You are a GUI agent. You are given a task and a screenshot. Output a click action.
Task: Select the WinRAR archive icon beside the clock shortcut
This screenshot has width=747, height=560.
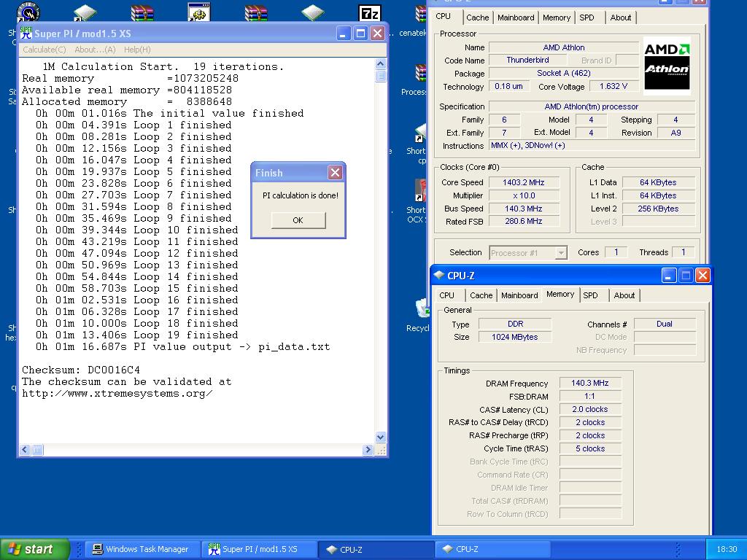(142, 13)
